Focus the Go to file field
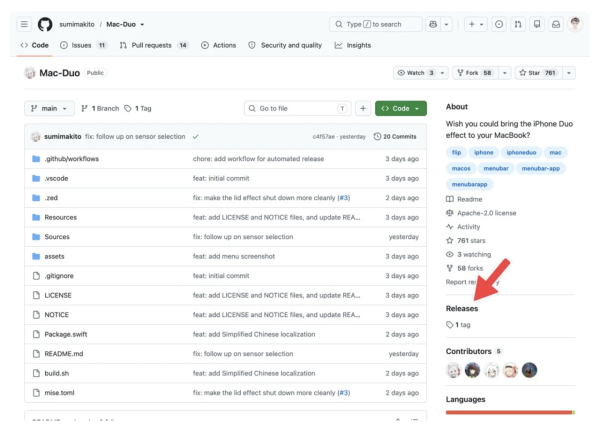The width and height of the screenshot is (600, 431). click(x=297, y=108)
